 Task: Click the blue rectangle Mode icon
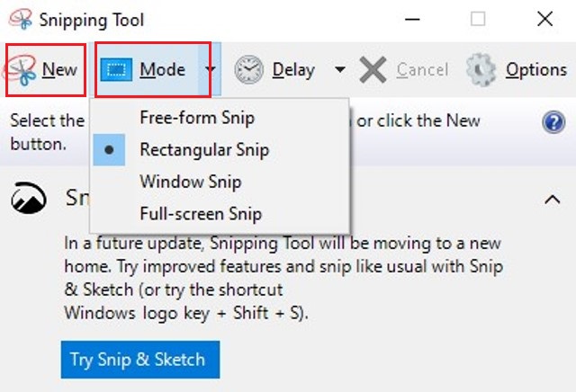click(116, 69)
